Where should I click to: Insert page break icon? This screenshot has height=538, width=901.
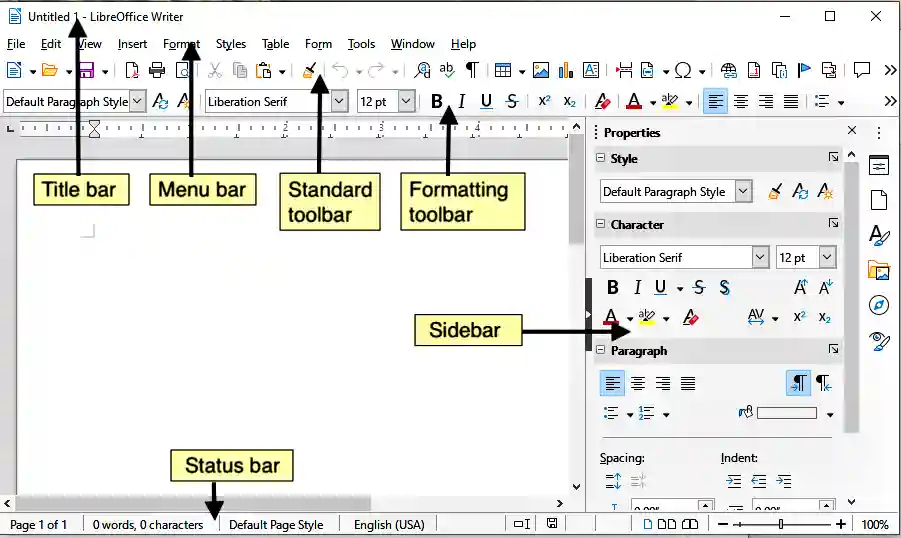tap(623, 70)
